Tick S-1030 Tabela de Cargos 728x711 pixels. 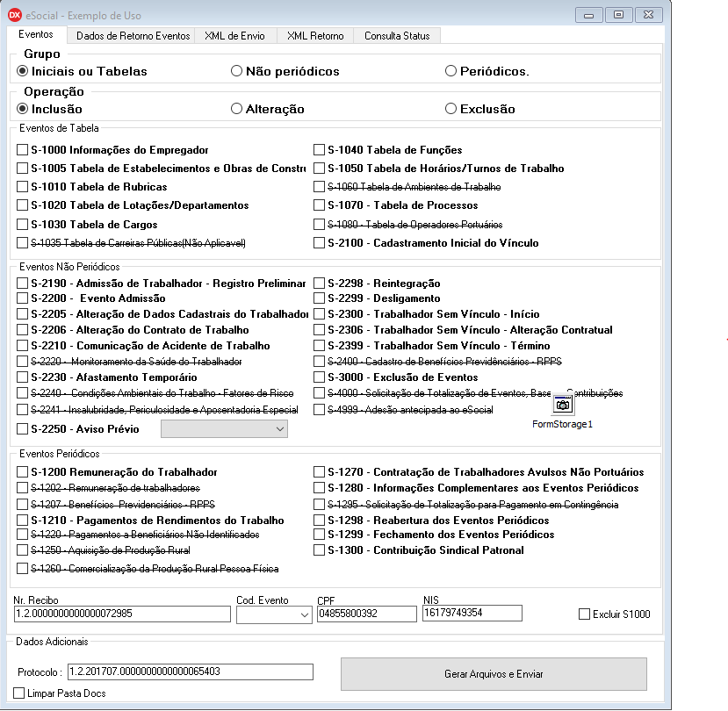click(22, 224)
